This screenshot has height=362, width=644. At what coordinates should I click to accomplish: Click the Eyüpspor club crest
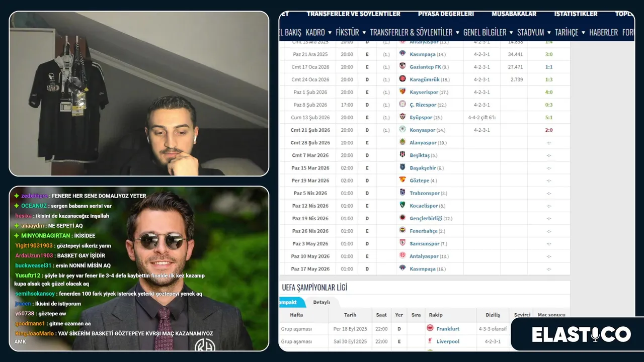click(x=403, y=117)
